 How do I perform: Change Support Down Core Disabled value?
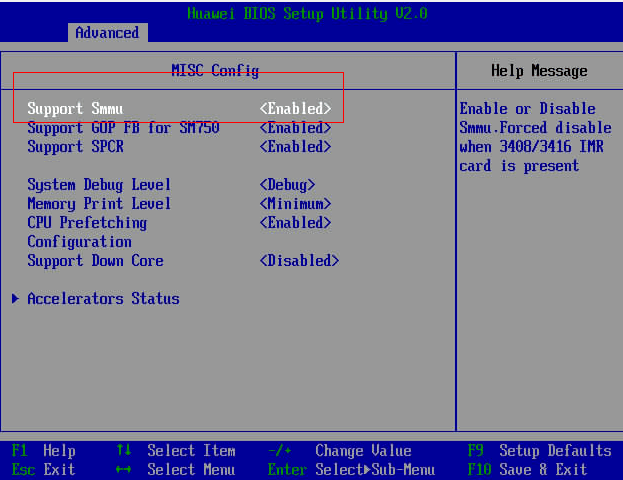[x=299, y=261]
